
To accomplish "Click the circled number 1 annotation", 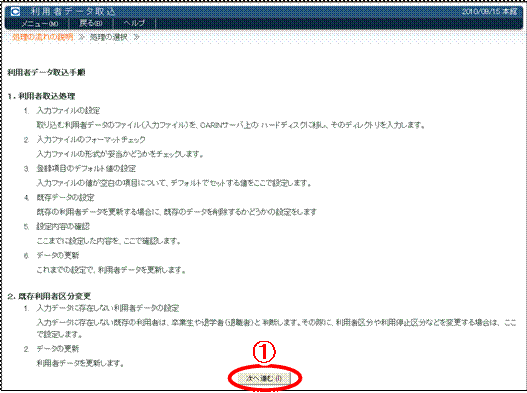I will [264, 352].
